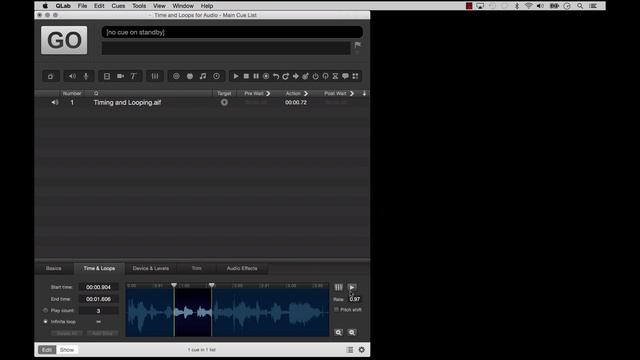Add a MIDI cue from the toolbar
The image size is (640, 360).
tap(190, 76)
